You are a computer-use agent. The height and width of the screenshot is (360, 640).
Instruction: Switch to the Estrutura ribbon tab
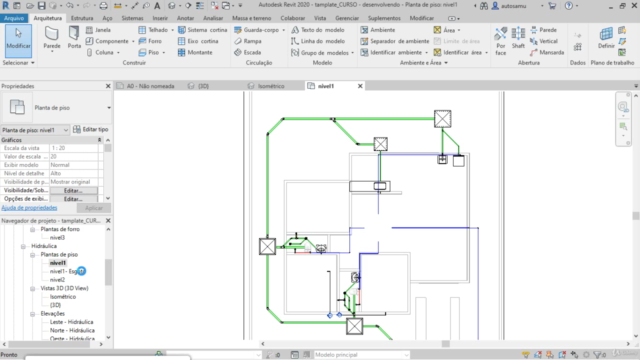82,18
